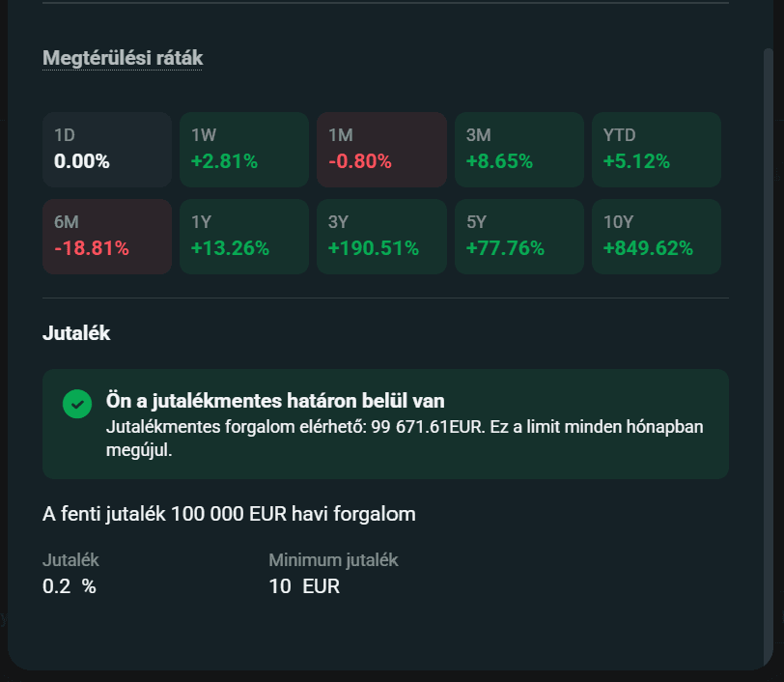Select the YTD return tile
The width and height of the screenshot is (784, 682).
656,149
